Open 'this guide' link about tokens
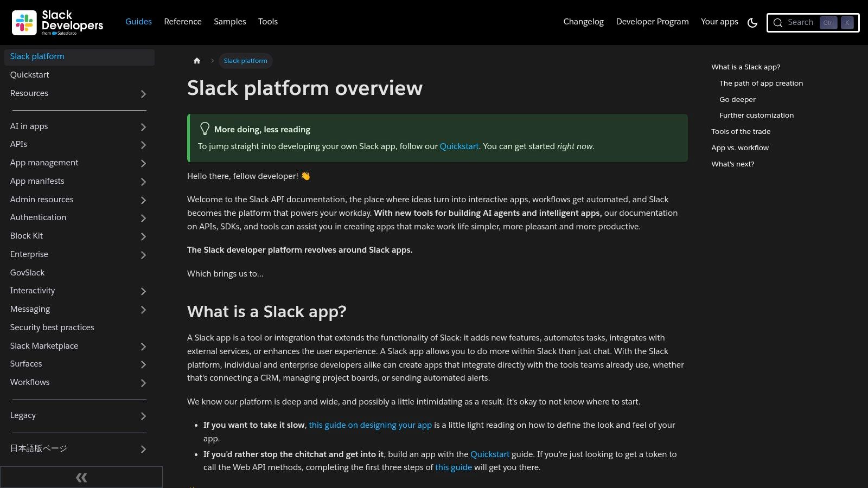The height and width of the screenshot is (488, 868). 454,467
